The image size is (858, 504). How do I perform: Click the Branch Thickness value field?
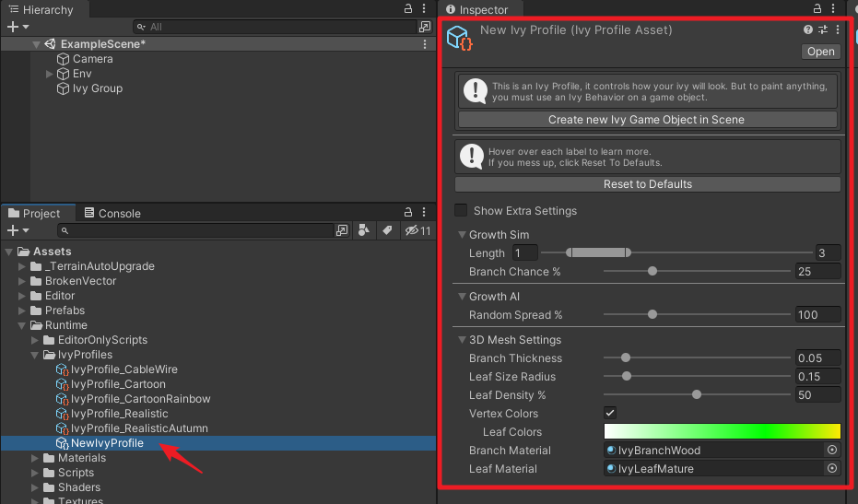(x=818, y=357)
